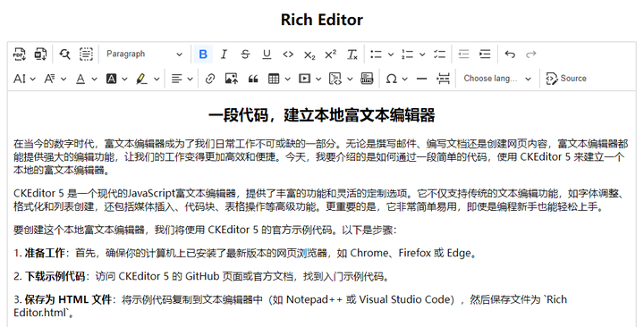This screenshot has width=644, height=327.
Task: Insert a code block
Action: point(335,79)
